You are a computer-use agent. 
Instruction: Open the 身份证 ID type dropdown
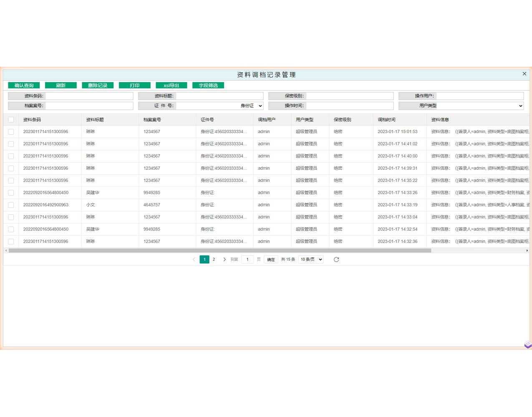251,106
